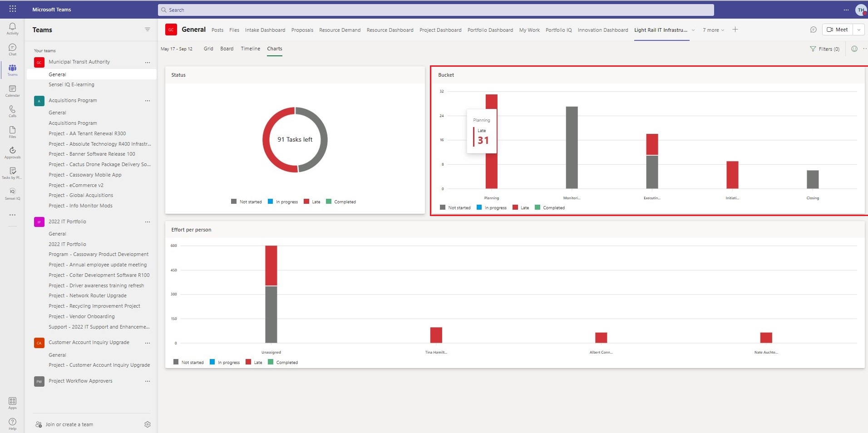868x433 pixels.
Task: Open manage teams settings gear
Action: click(148, 424)
